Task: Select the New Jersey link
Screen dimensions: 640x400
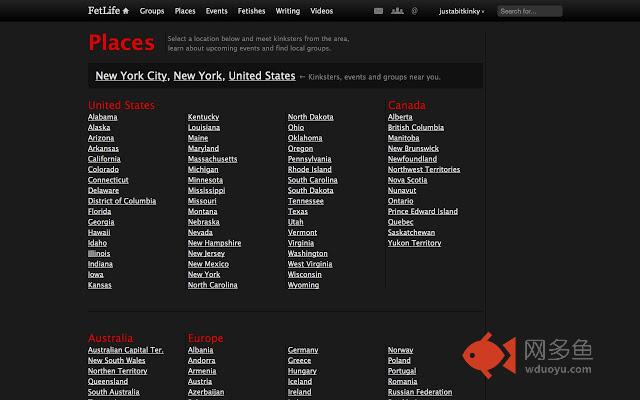Action: 206,253
